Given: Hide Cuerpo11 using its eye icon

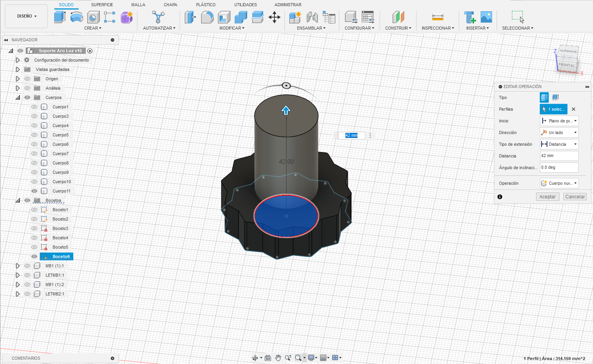Looking at the screenshot, I should 34,191.
